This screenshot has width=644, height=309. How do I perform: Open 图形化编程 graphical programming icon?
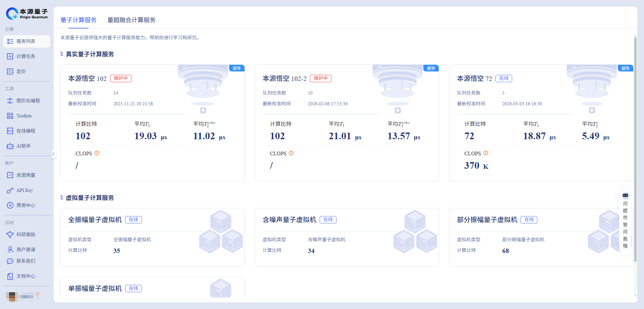[x=10, y=101]
